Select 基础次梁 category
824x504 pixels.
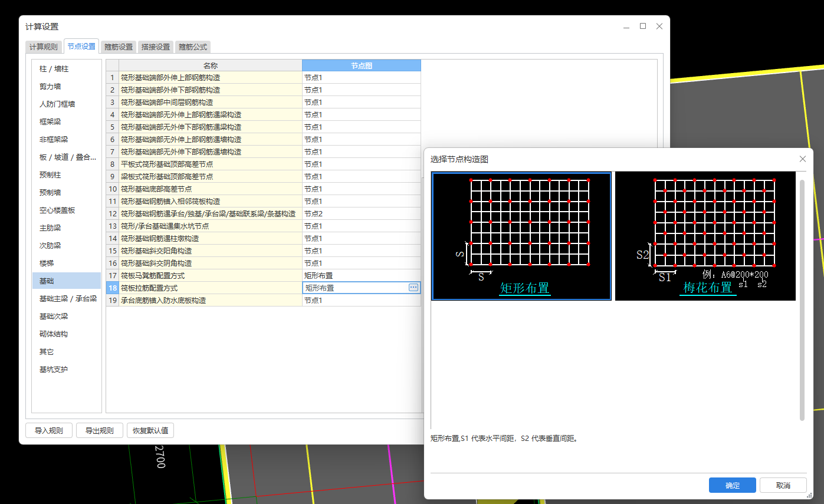point(67,317)
